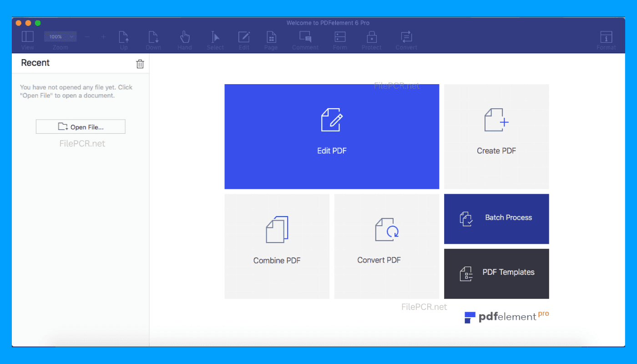Open the Protect tool

coord(372,37)
